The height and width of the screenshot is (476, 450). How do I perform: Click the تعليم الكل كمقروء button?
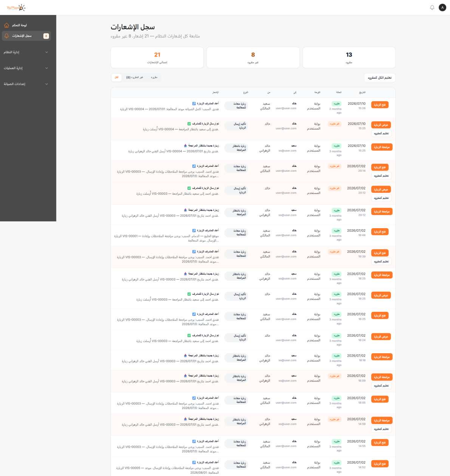click(x=380, y=78)
